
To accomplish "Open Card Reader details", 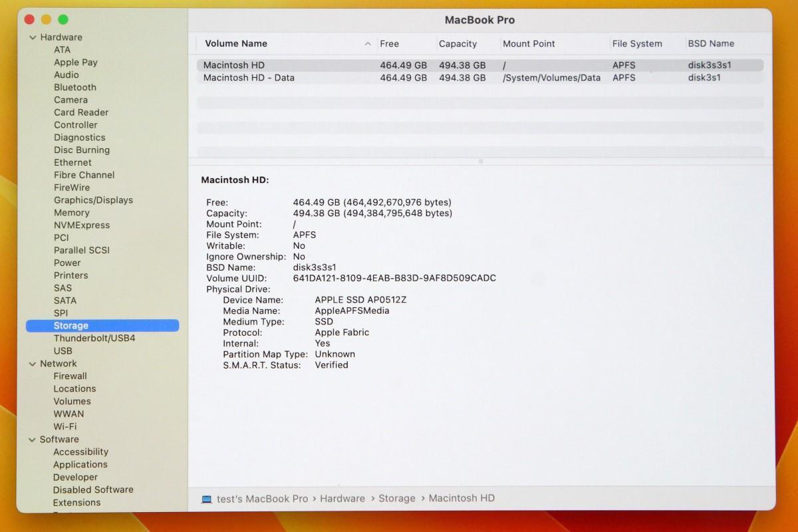I will pyautogui.click(x=81, y=113).
